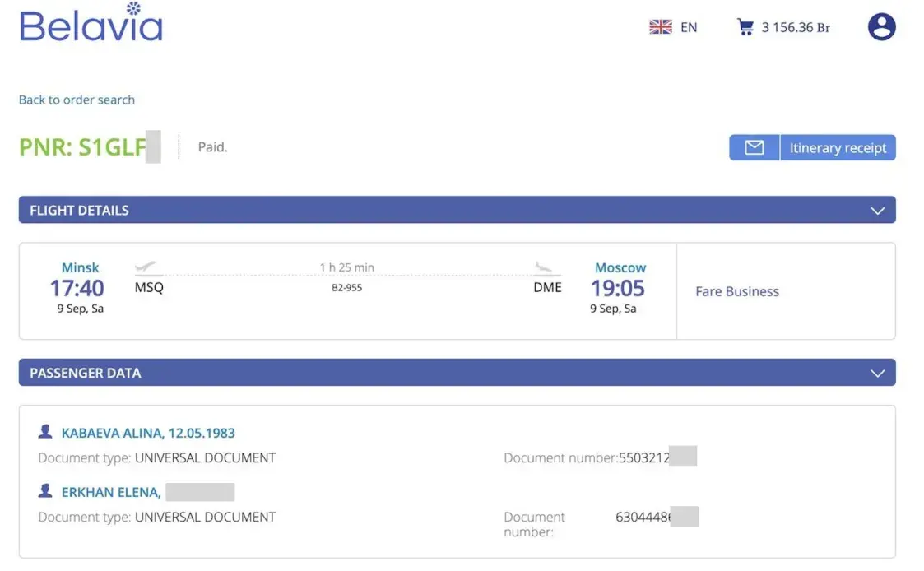Click the document number 6304448
This screenshot has width=924, height=571.
[x=643, y=517]
